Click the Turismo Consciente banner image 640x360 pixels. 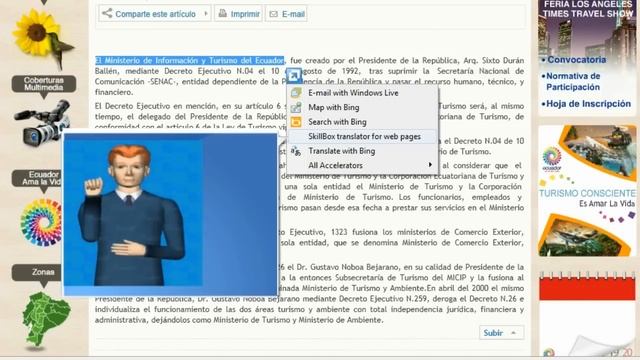coord(587,191)
